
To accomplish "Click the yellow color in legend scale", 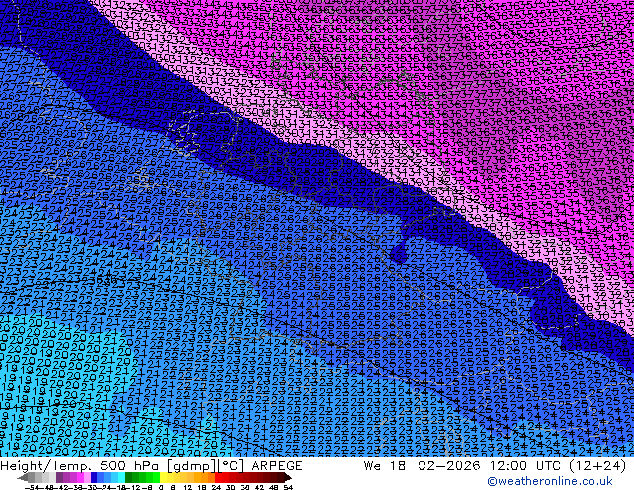I will 164,478.
